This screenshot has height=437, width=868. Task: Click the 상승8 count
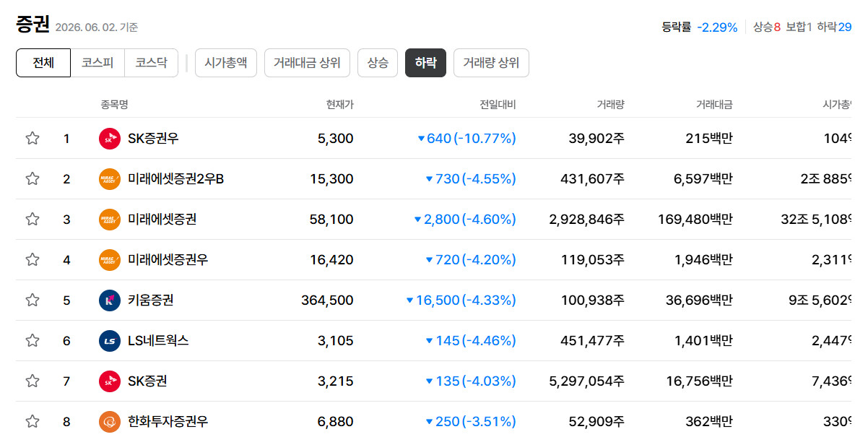(767, 27)
